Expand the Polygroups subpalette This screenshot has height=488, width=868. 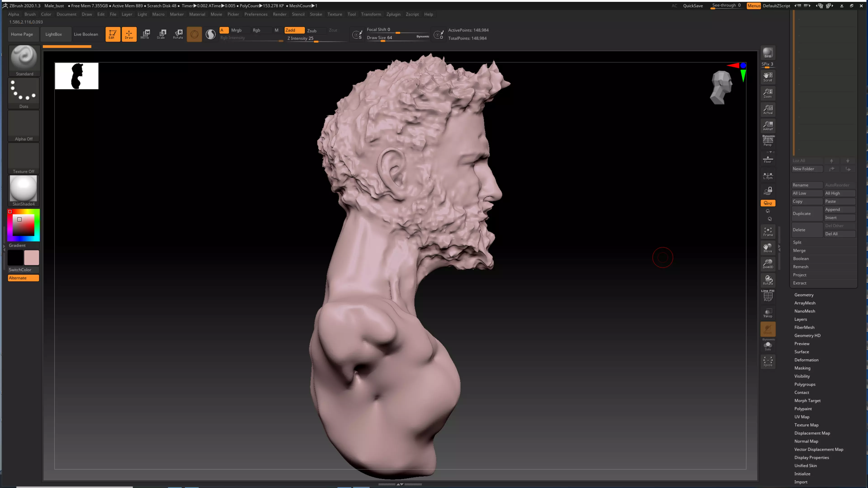click(805, 384)
